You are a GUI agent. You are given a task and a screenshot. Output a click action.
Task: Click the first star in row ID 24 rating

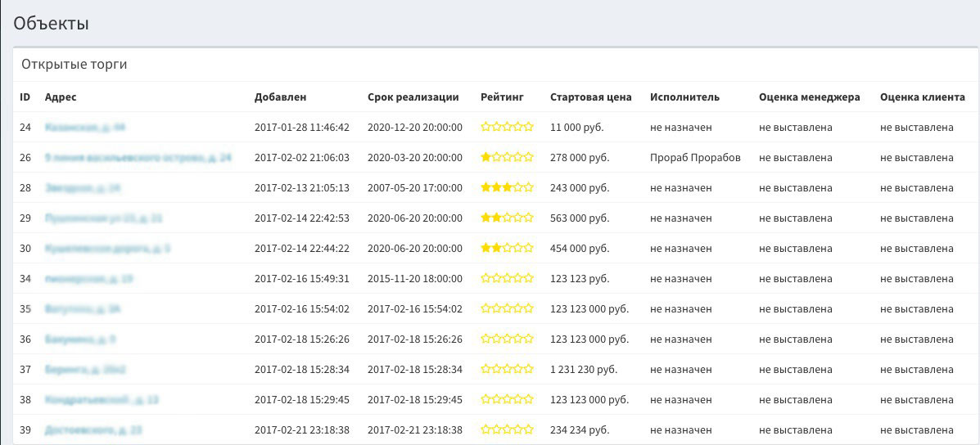[485, 127]
